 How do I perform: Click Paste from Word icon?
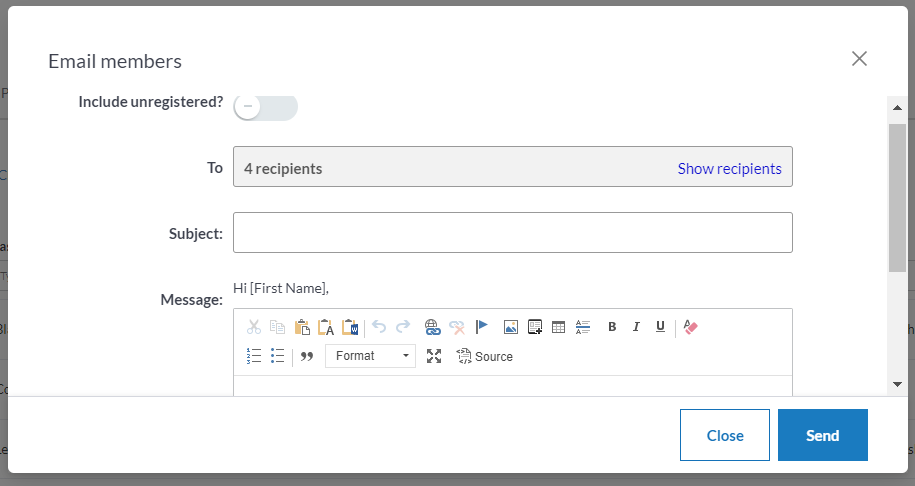(350, 327)
